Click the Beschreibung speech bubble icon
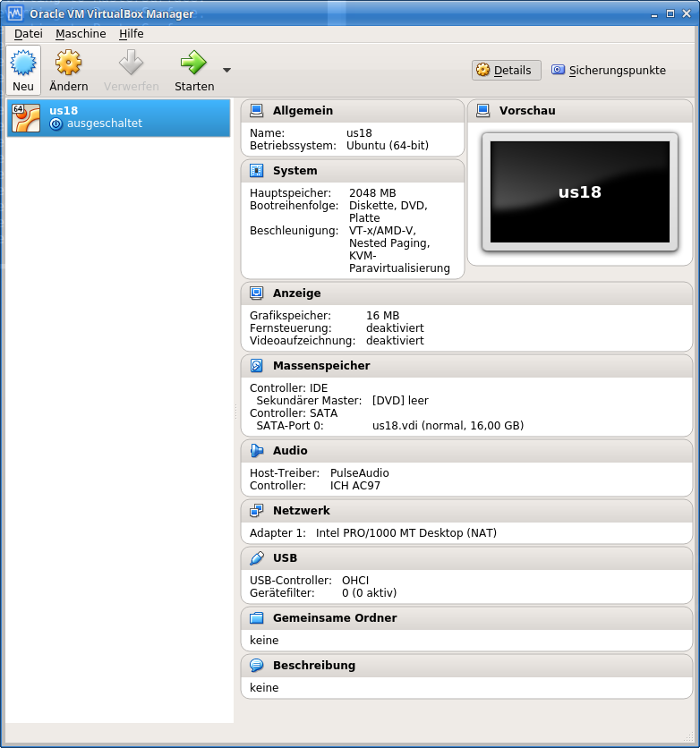Image resolution: width=700 pixels, height=748 pixels. point(257,666)
